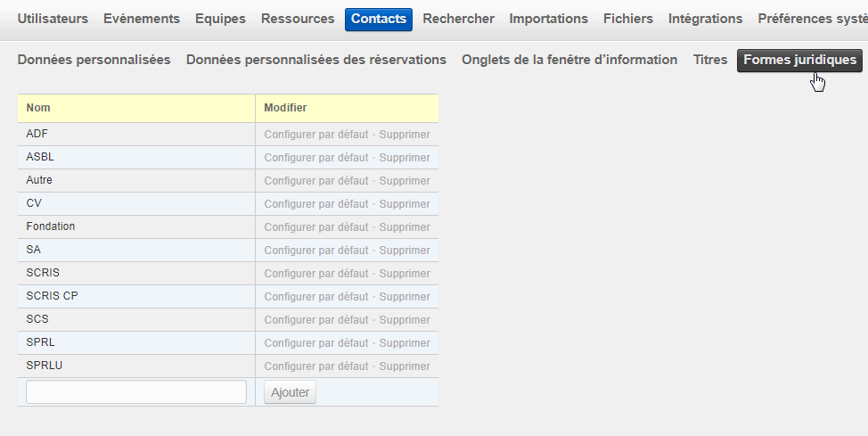The image size is (868, 436).
Task: Open the Ressources section
Action: click(x=298, y=19)
